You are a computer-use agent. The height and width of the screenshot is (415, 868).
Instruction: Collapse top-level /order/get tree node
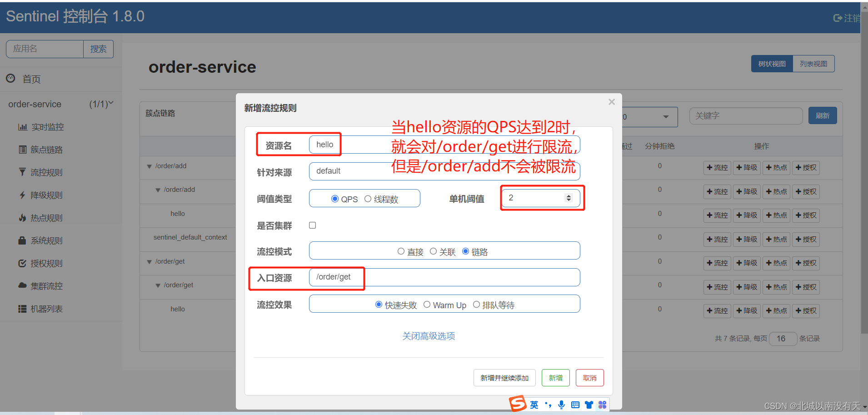149,262
